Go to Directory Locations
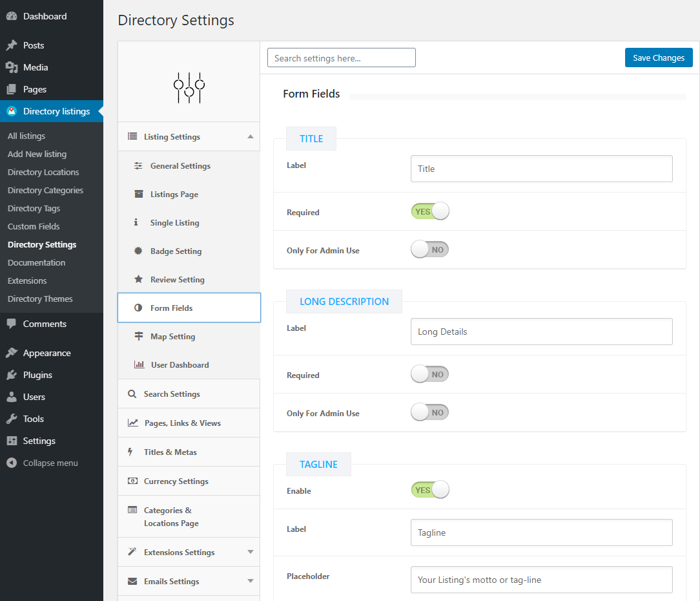 pos(43,172)
